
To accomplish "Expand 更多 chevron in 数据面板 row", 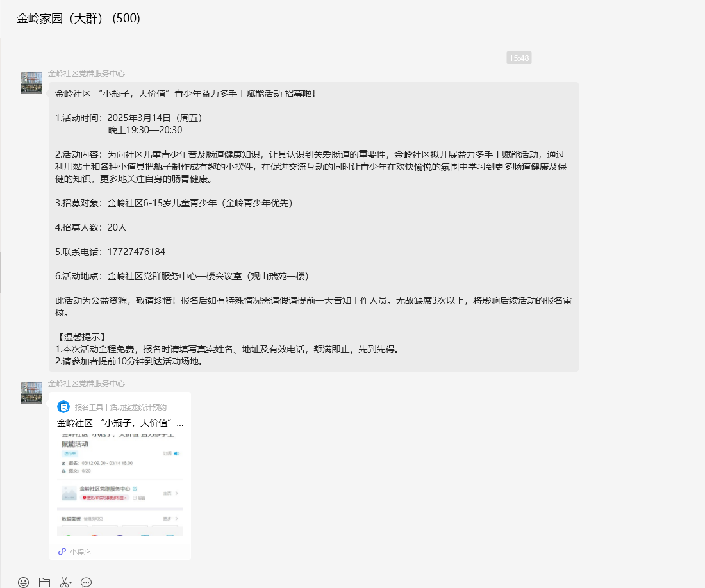I will pos(177,518).
